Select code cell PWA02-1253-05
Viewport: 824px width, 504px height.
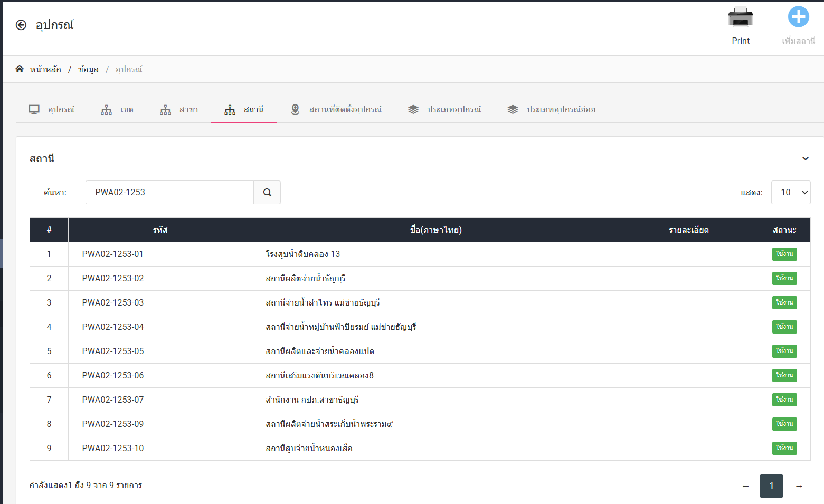click(160, 351)
